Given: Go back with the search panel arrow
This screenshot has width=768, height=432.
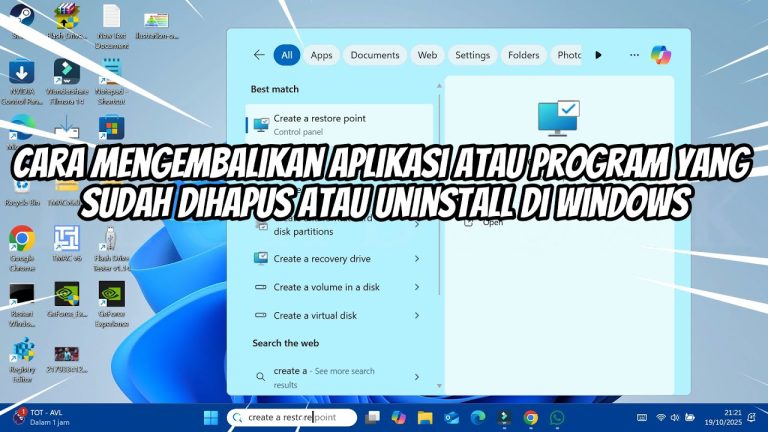Looking at the screenshot, I should (259, 55).
